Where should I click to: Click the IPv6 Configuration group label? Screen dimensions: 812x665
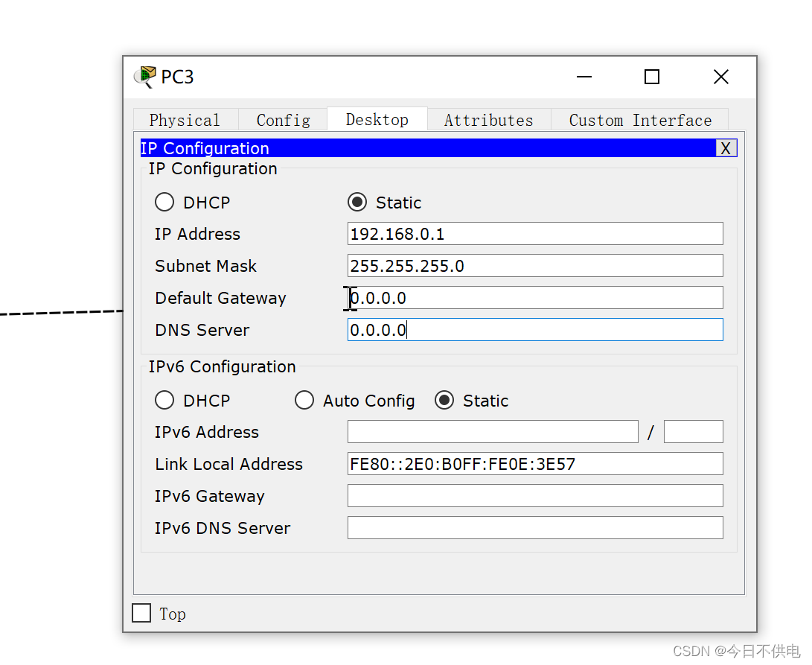coord(222,366)
